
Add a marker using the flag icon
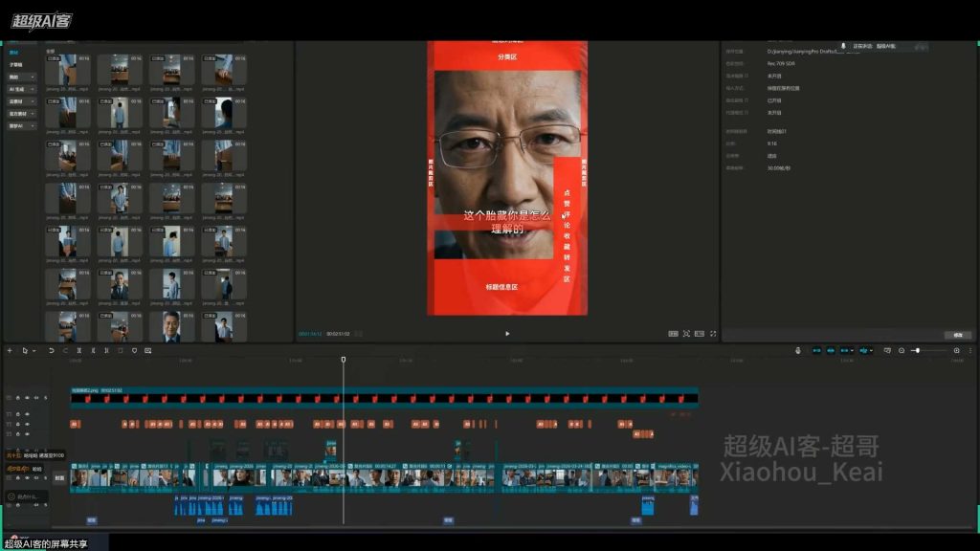tap(135, 350)
